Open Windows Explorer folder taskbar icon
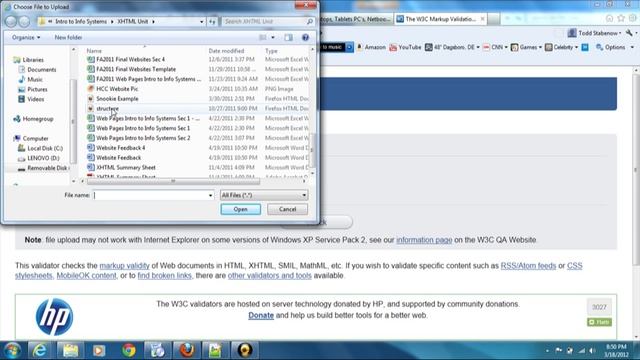Image resolution: width=640 pixels, height=360 pixels. click(70, 350)
